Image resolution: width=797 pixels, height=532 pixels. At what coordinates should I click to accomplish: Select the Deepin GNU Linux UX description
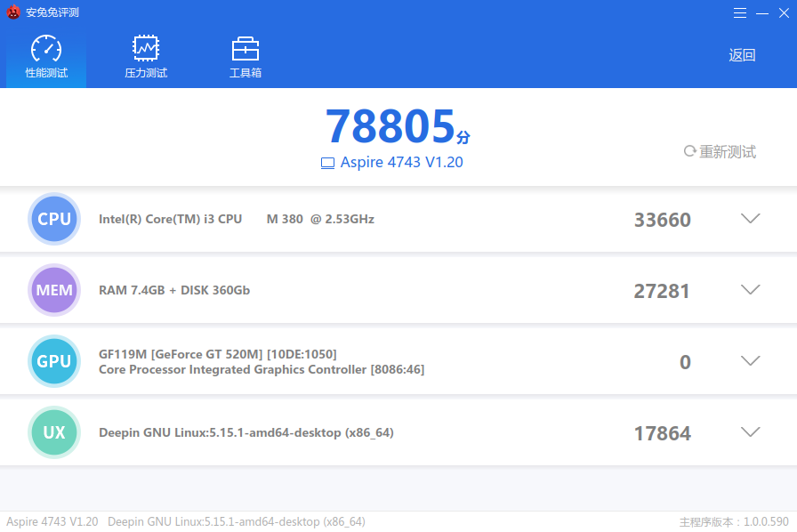(x=246, y=433)
